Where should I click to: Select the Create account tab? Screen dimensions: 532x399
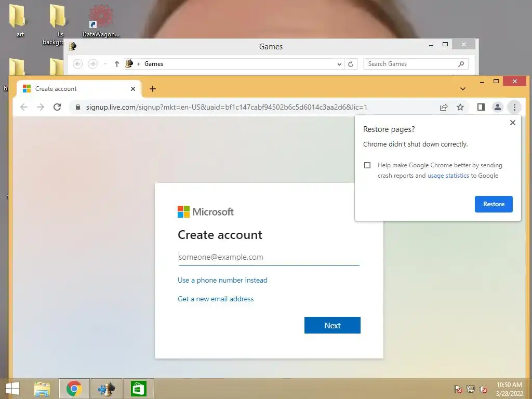[x=79, y=89]
